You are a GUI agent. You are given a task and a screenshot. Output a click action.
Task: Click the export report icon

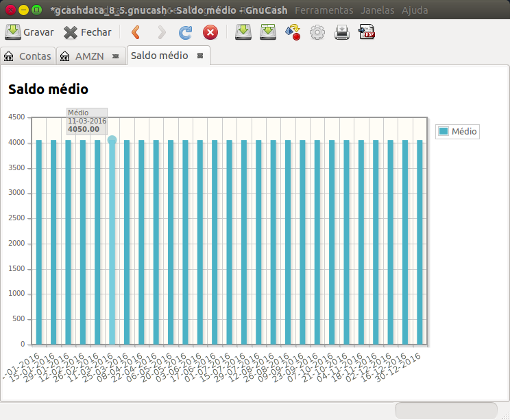(293, 32)
